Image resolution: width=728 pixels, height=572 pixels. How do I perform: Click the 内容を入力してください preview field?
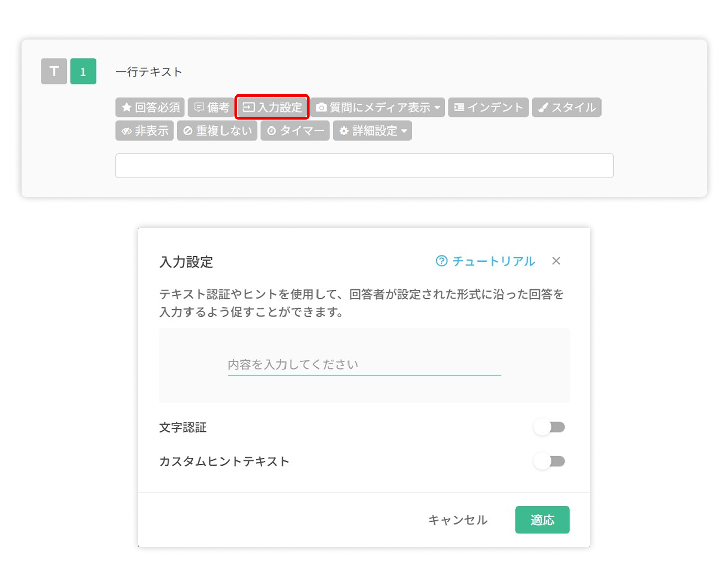click(x=364, y=365)
